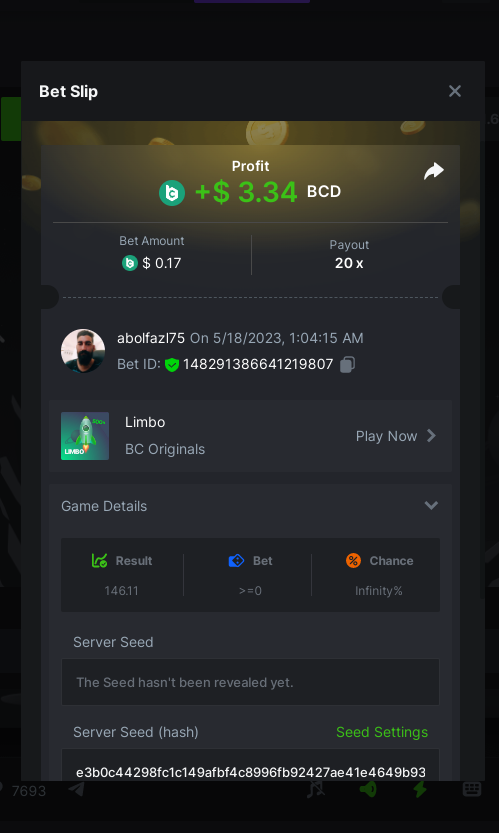
Task: Open the keyboard hotkeys icon
Action: click(472, 789)
